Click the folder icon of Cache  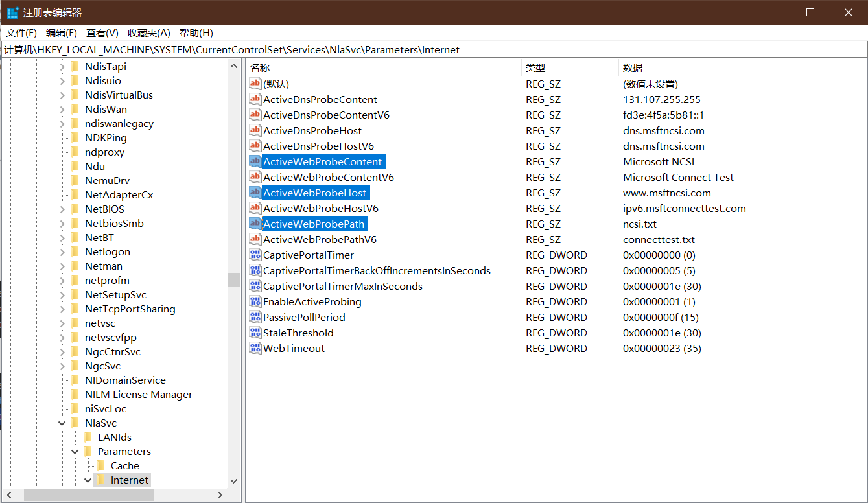(x=100, y=465)
